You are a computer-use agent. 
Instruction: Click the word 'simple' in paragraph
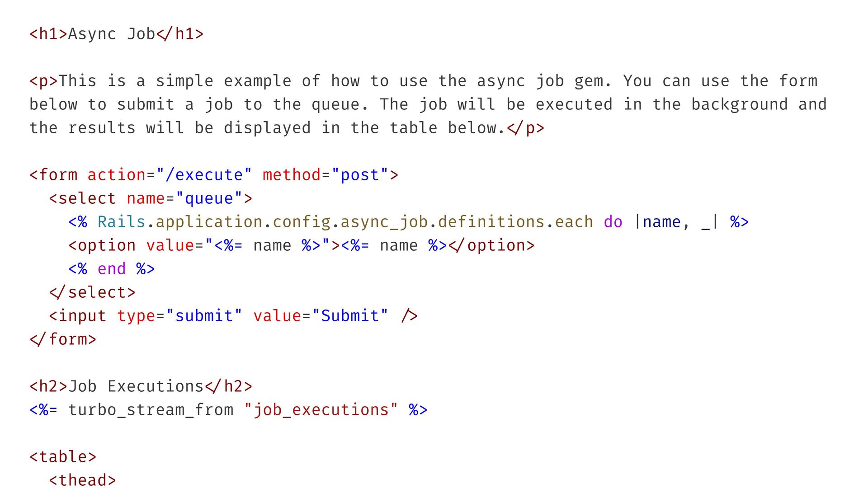click(x=184, y=81)
